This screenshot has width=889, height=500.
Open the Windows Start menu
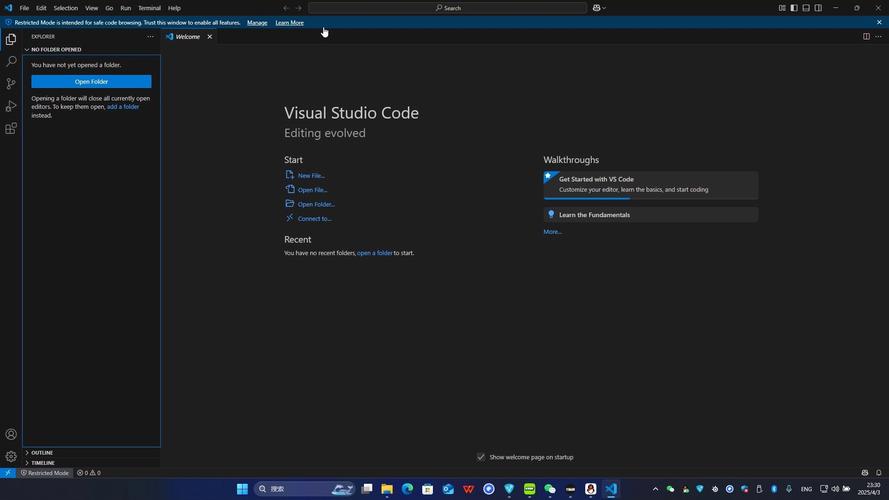[242, 489]
